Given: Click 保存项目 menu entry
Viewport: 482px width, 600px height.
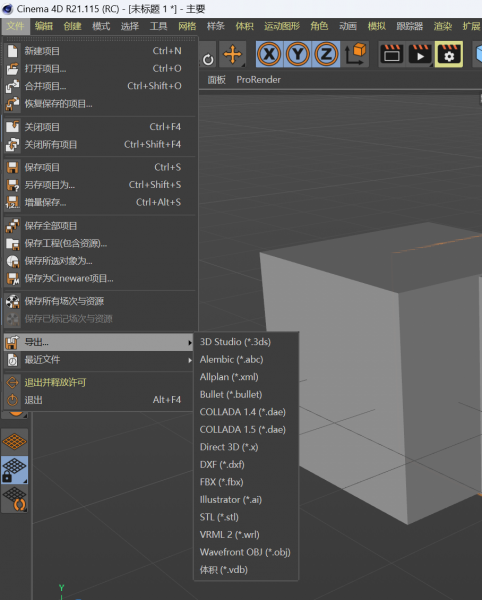Looking at the screenshot, I should 99,167.
